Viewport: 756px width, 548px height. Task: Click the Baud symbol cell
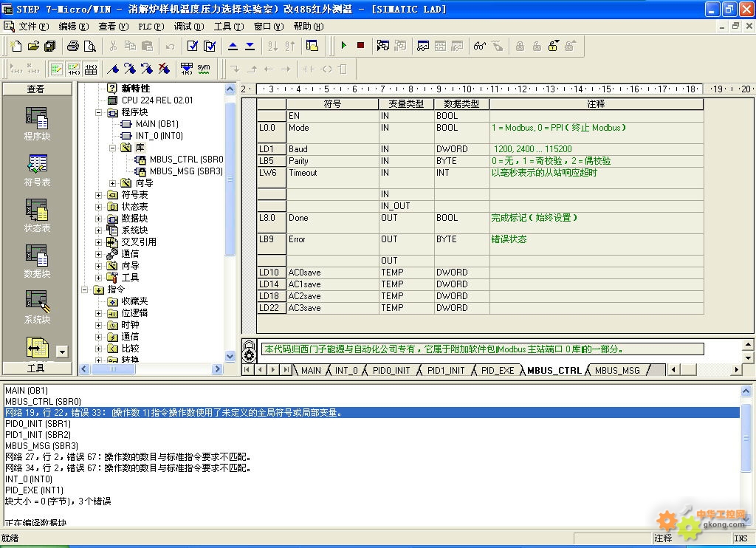pyautogui.click(x=332, y=149)
